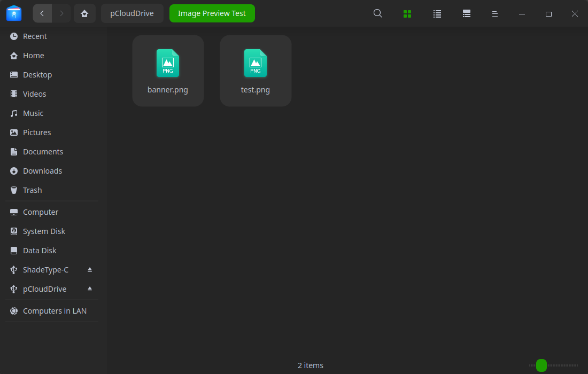Click the 2 items status text
588x374 pixels.
pos(311,365)
